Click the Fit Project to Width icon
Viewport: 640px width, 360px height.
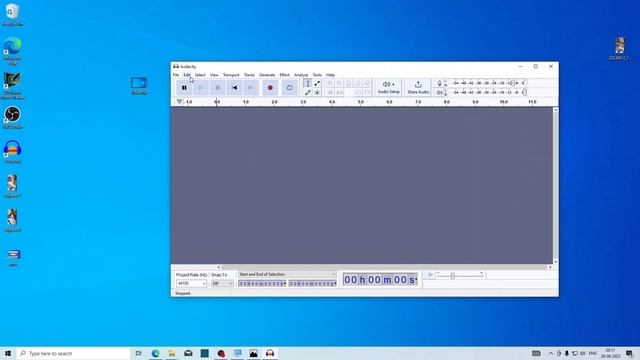358,83
